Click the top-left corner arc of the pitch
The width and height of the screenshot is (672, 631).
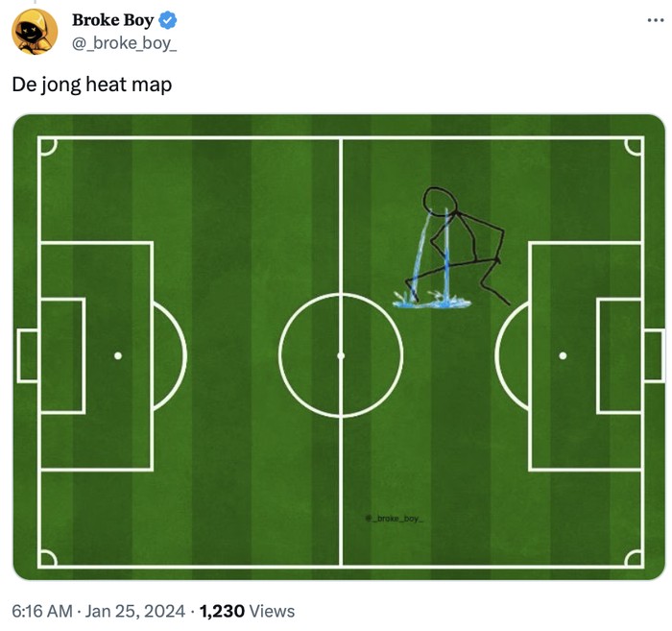(x=48, y=146)
